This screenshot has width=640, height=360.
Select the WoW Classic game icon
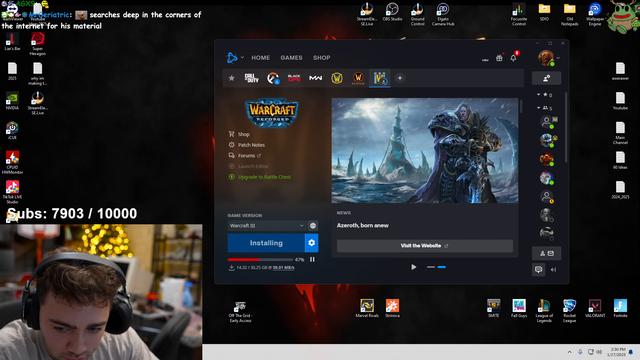pos(358,78)
